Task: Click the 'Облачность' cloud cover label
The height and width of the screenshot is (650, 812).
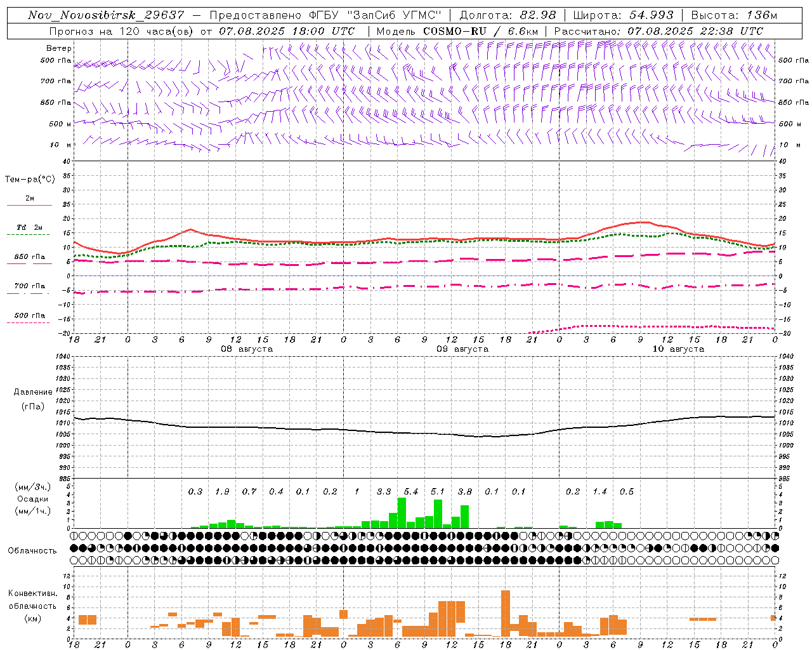Action: coord(32,550)
